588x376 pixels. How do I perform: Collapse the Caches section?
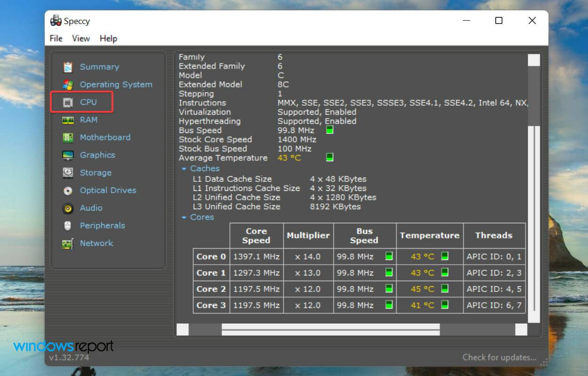pyautogui.click(x=184, y=168)
